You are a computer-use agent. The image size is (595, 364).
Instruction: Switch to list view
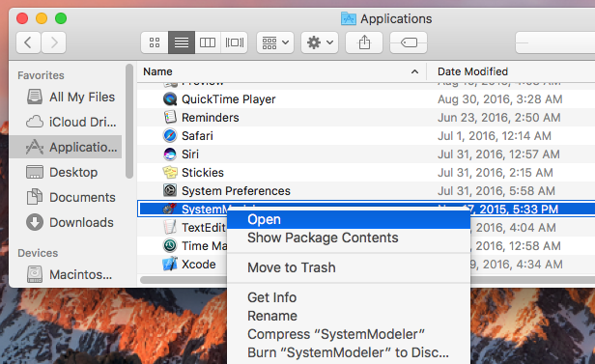182,42
